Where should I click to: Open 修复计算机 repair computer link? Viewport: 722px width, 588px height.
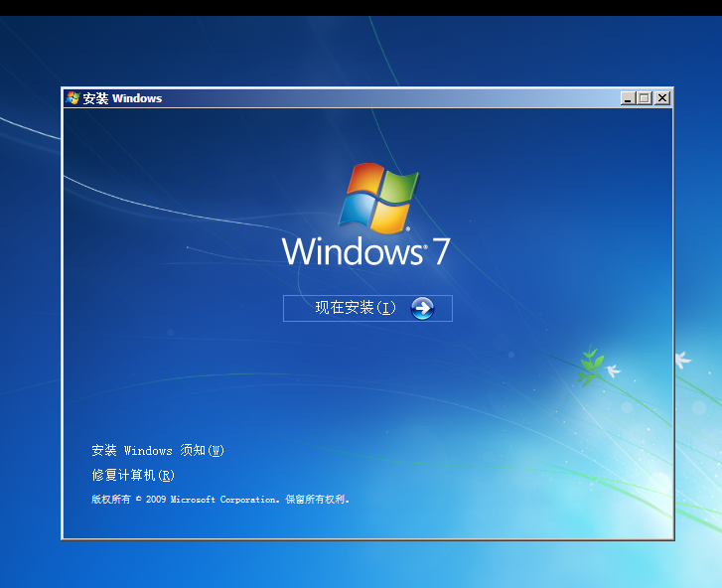(133, 475)
